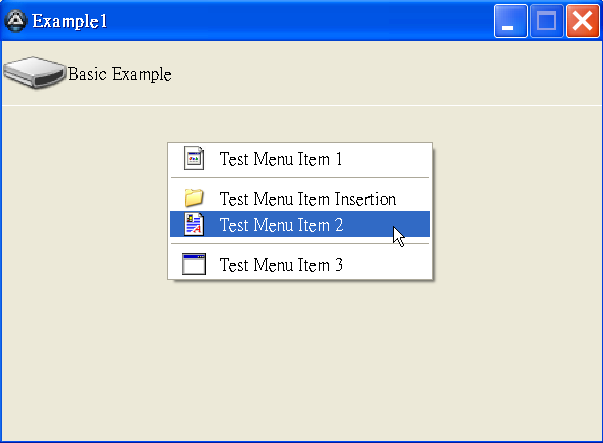603x443 pixels.
Task: Click the Example1 title text
Action: [70, 21]
